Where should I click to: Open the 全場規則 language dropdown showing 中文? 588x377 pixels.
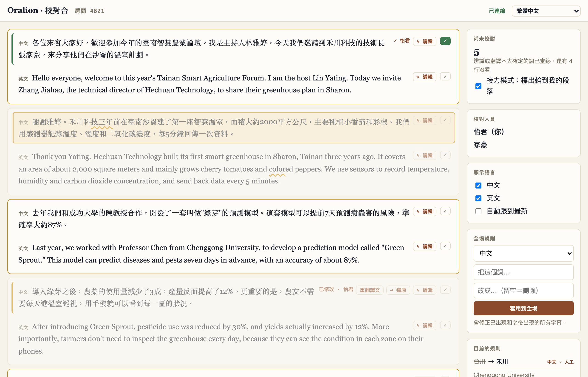click(x=523, y=253)
